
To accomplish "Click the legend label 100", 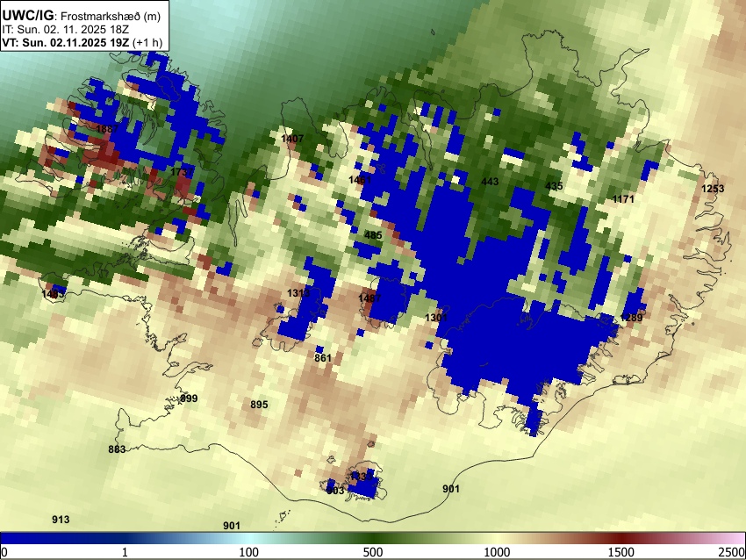I will [249, 552].
